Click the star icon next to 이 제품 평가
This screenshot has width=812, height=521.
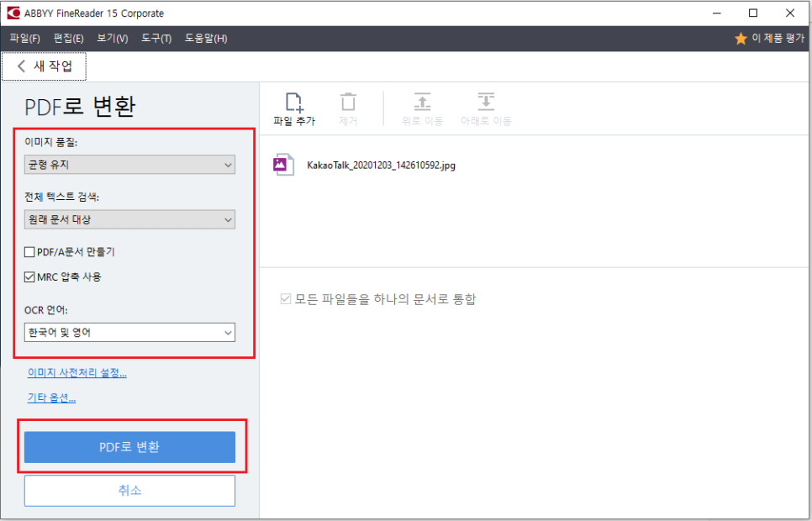coord(741,39)
